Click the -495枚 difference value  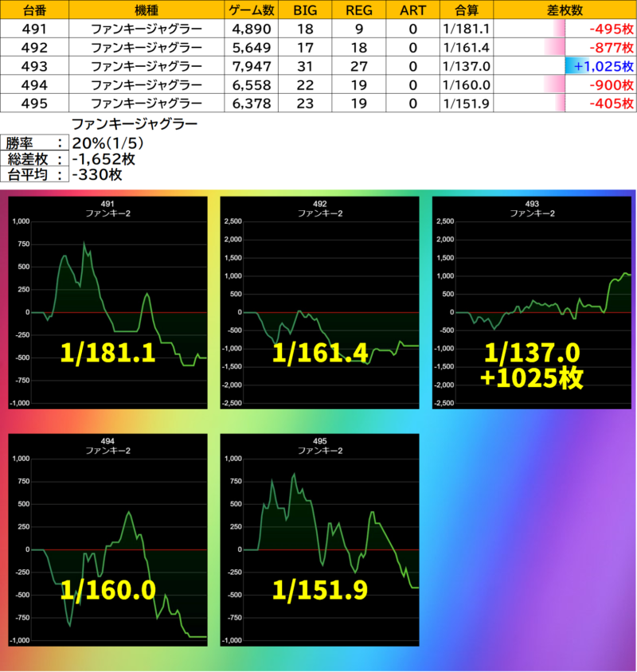[x=612, y=29]
